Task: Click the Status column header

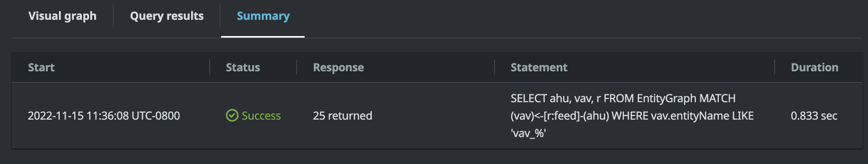Action: 243,67
